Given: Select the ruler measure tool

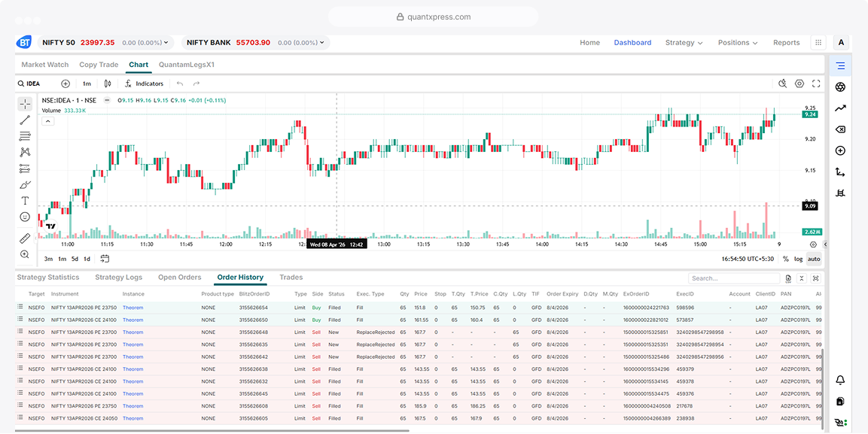Looking at the screenshot, I should click(x=25, y=238).
